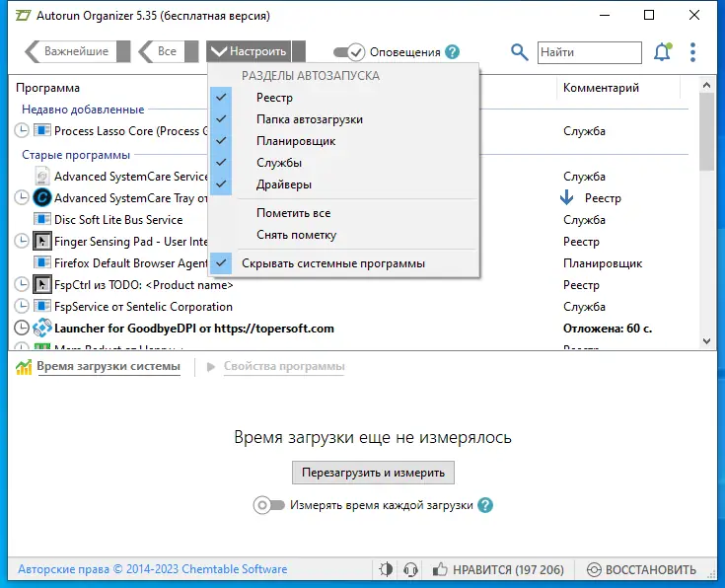The height and width of the screenshot is (588, 725).
Task: Click the help icon next to Оповещения
Action: [x=452, y=52]
